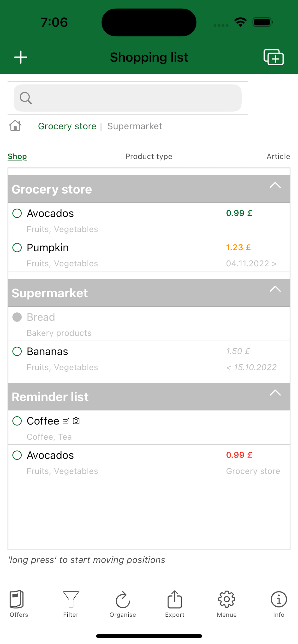Mark Bananas as bought
Image resolution: width=298 pixels, height=644 pixels.
point(17,351)
